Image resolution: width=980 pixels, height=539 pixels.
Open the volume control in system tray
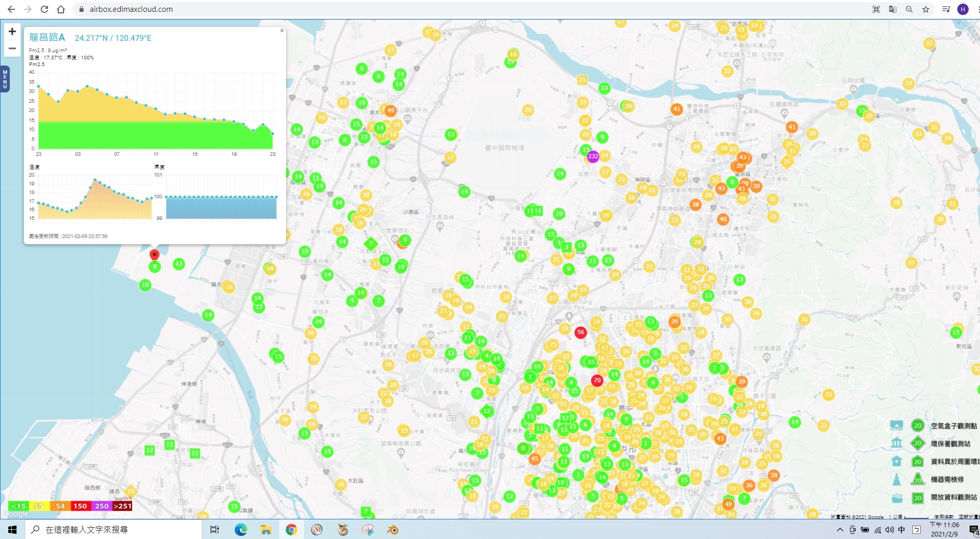pos(889,530)
